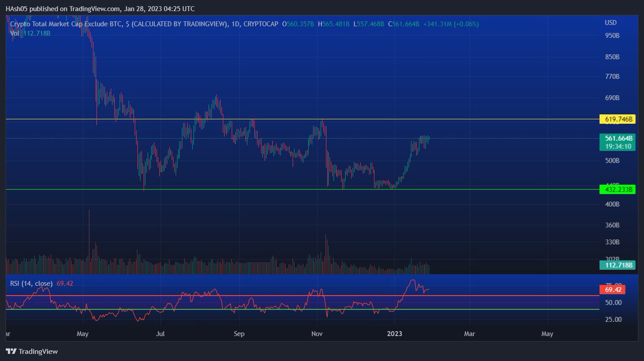This screenshot has height=361, width=644.
Task: Click the Nov label on time axis
Action: pyautogui.click(x=317, y=334)
